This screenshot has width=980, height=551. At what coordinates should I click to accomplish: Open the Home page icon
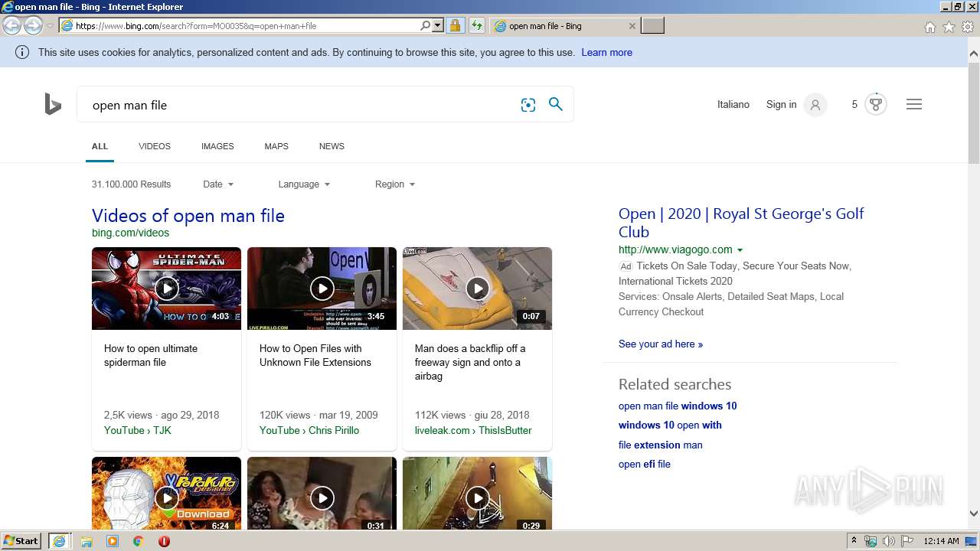click(x=929, y=27)
